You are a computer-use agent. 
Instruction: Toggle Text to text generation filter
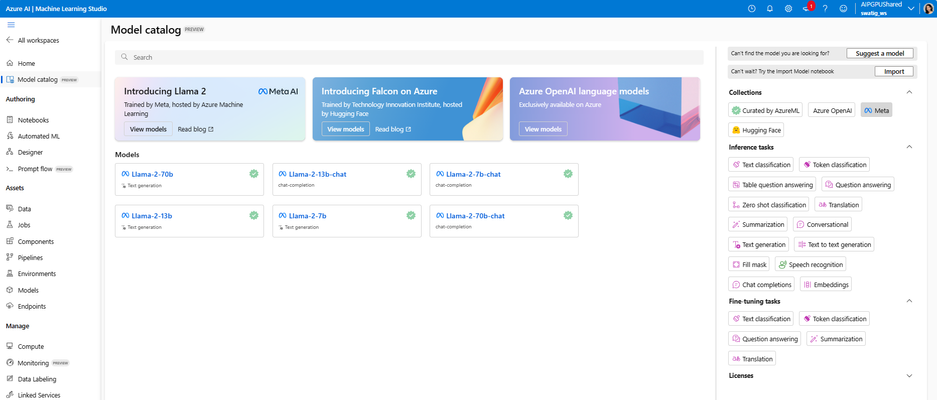point(834,245)
